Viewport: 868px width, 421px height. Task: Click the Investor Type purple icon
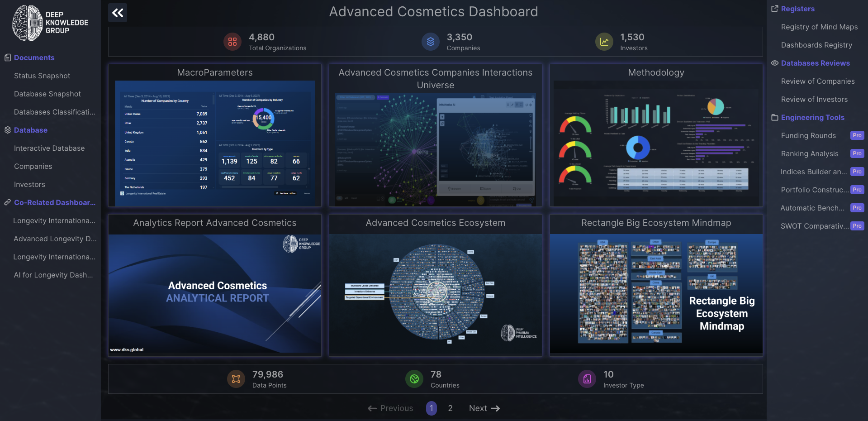pyautogui.click(x=587, y=379)
